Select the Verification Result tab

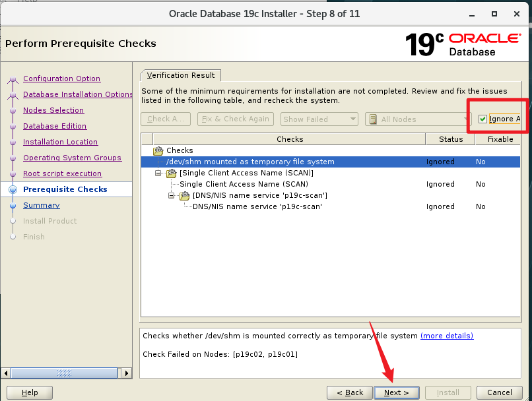[180, 75]
